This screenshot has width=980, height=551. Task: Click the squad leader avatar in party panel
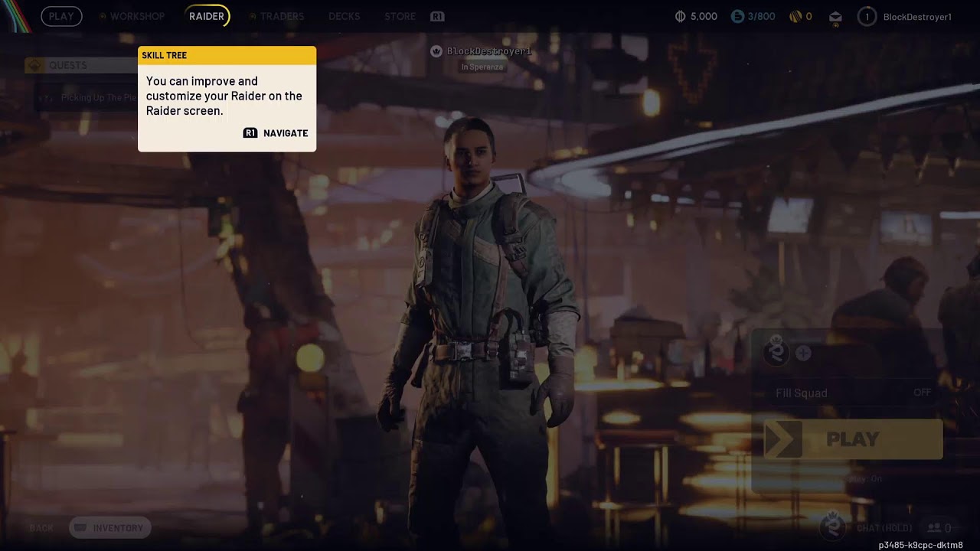click(x=776, y=353)
